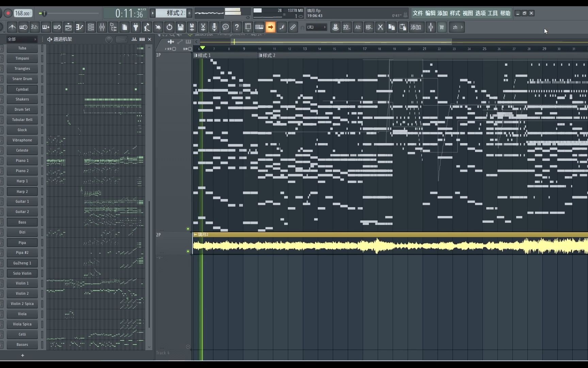Adjust the main pitch slider knob
Image resolution: width=588 pixels, height=368 pixels.
click(x=44, y=14)
